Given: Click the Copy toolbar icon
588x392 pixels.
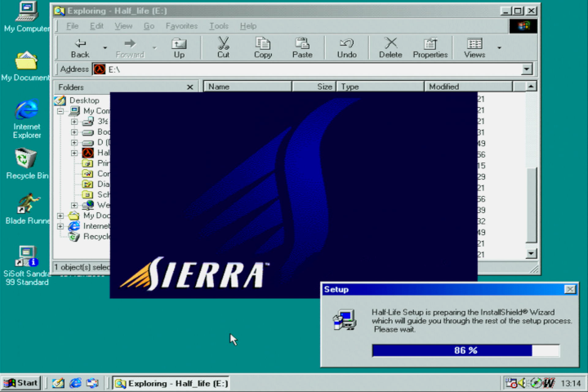Looking at the screenshot, I should coord(262,43).
